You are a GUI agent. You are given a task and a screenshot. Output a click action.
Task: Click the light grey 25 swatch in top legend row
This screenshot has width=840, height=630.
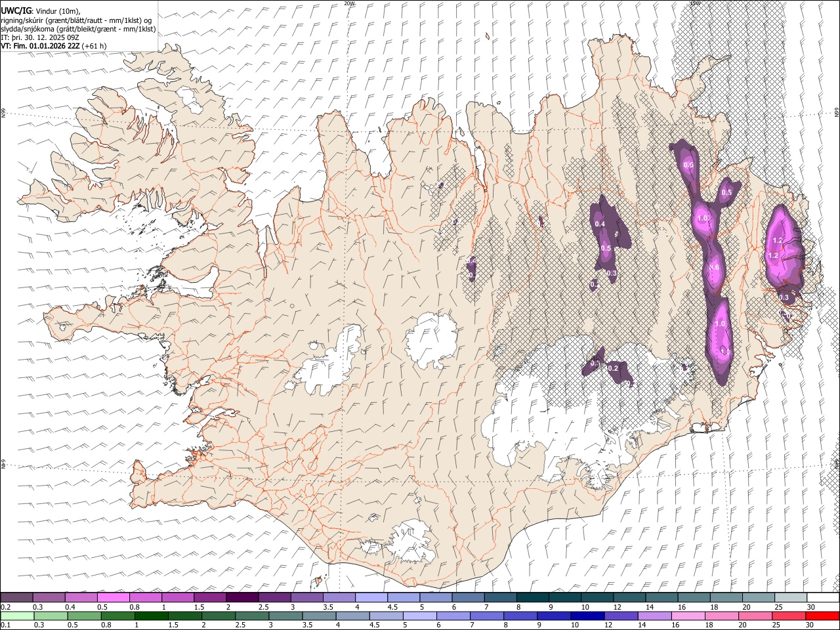[791, 598]
